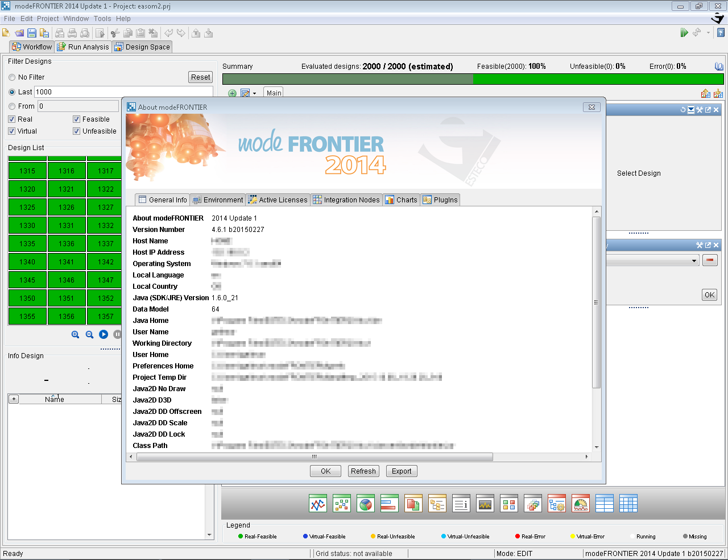The image size is (728, 560).
Task: Expand the plus button beside Name column
Action: [14, 399]
